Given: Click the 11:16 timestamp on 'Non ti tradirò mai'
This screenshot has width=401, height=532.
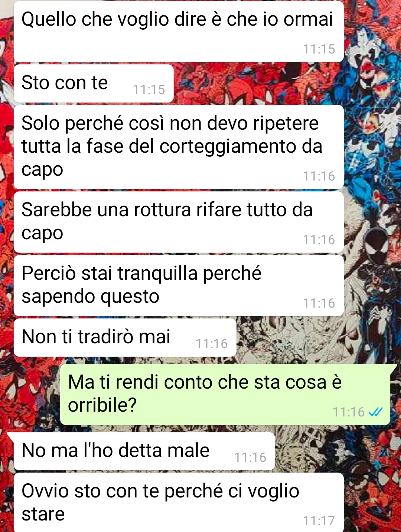Looking at the screenshot, I should pos(212,344).
